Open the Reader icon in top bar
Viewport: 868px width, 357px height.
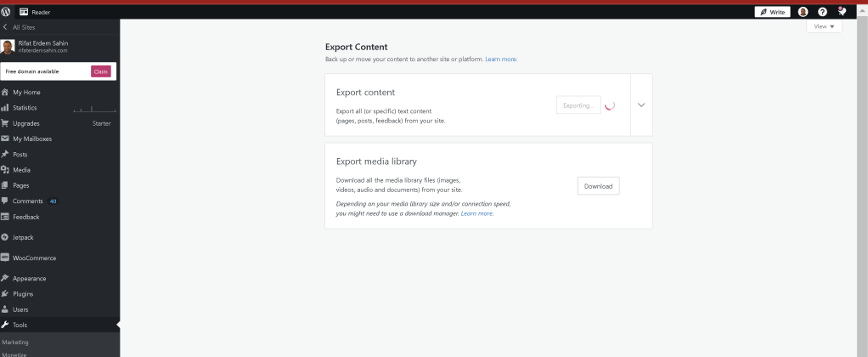coord(24,12)
